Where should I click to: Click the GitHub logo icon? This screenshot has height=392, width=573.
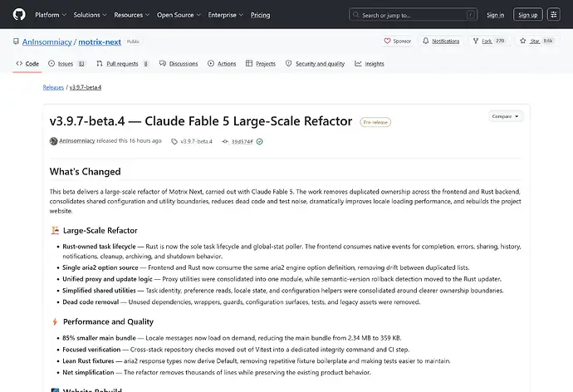[x=19, y=15]
